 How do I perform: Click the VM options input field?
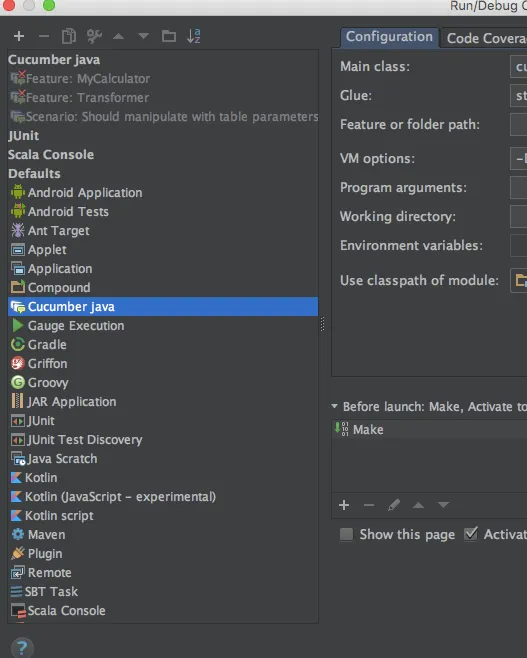point(519,159)
